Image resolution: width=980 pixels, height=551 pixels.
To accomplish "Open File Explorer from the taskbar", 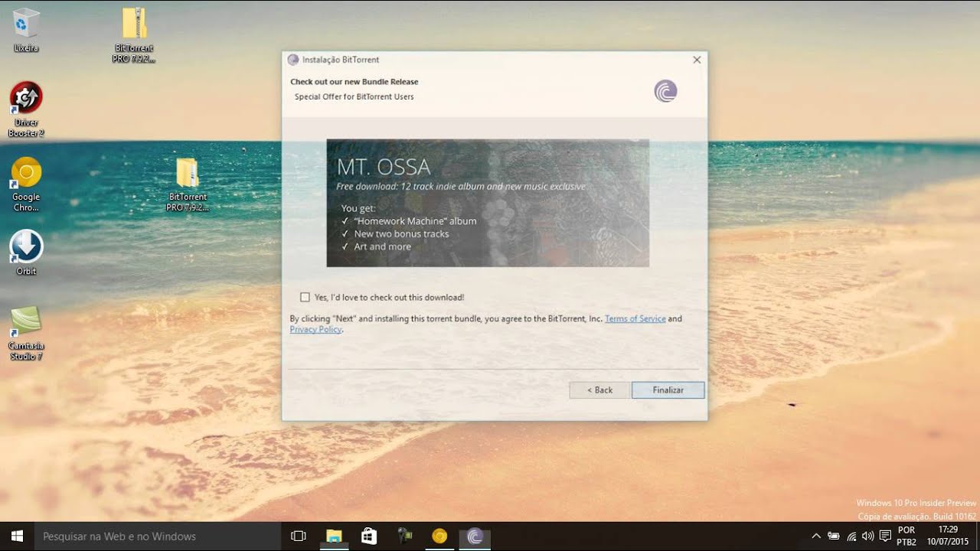I will tap(334, 536).
